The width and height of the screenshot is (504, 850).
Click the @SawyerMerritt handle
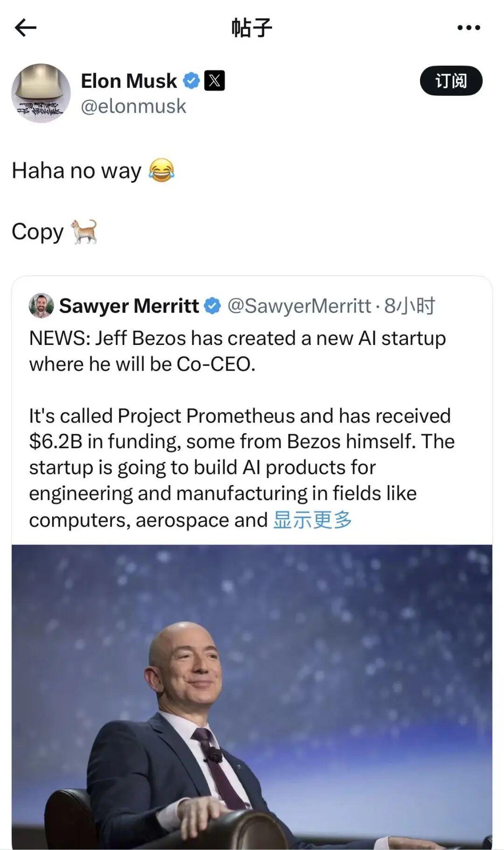(x=299, y=306)
